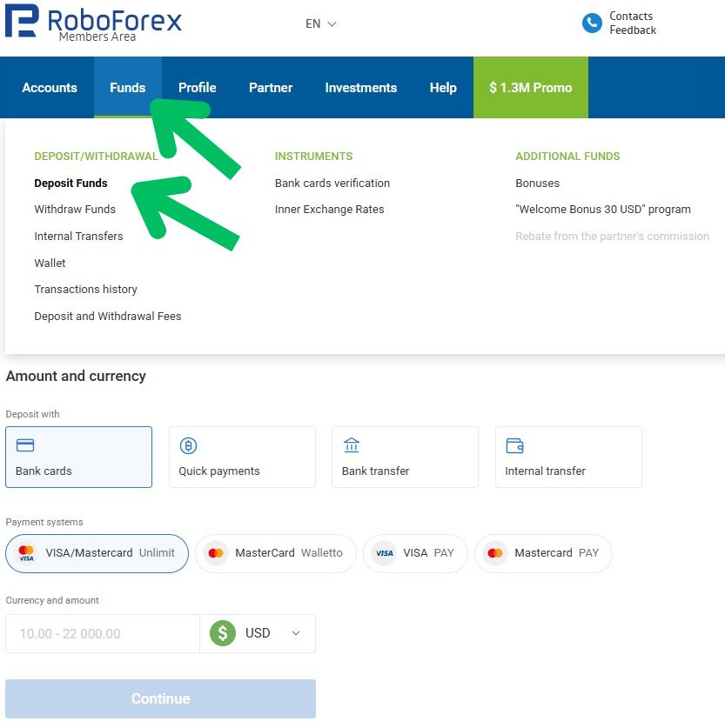The image size is (725, 728).
Task: Open the Funds menu tab
Action: (x=127, y=88)
